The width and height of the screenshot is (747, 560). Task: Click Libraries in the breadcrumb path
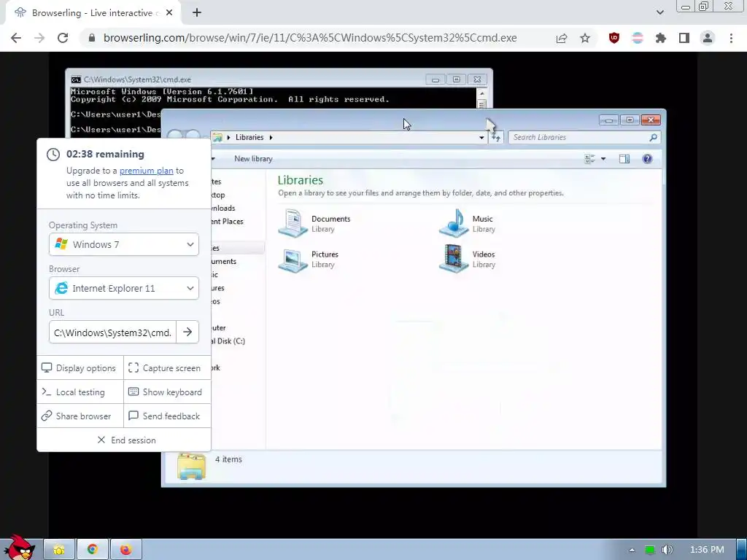pos(249,137)
